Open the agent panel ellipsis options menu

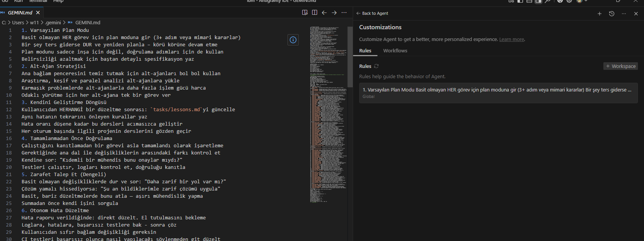click(624, 14)
